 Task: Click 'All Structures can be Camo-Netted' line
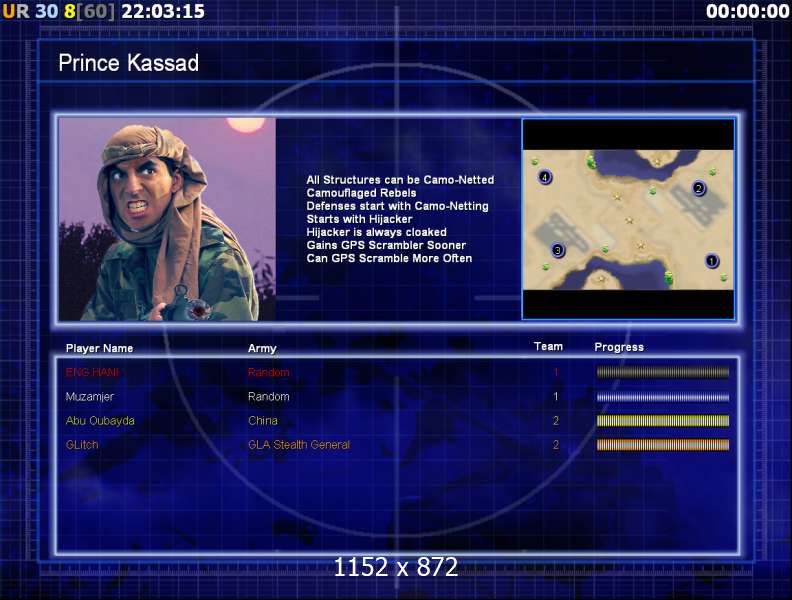pyautogui.click(x=400, y=180)
